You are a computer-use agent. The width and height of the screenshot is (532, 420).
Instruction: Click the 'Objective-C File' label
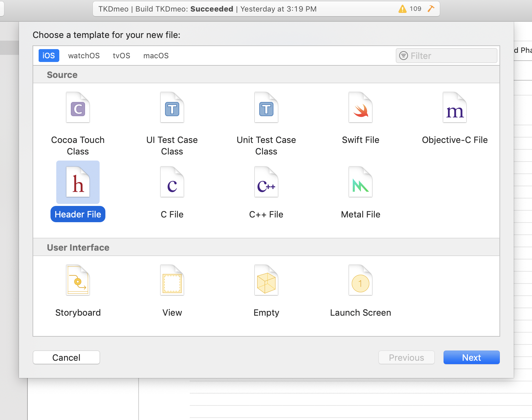(455, 140)
